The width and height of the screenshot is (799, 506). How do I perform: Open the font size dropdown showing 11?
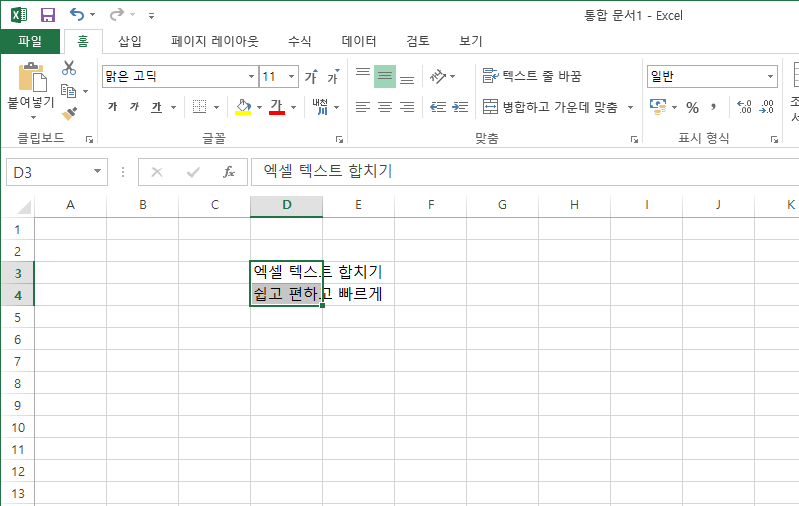(x=291, y=76)
